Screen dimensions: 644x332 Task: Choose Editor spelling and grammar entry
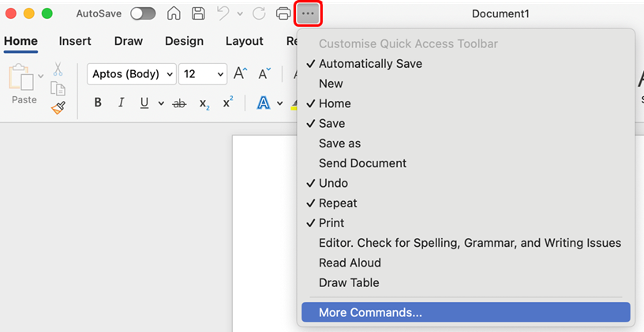pos(466,243)
